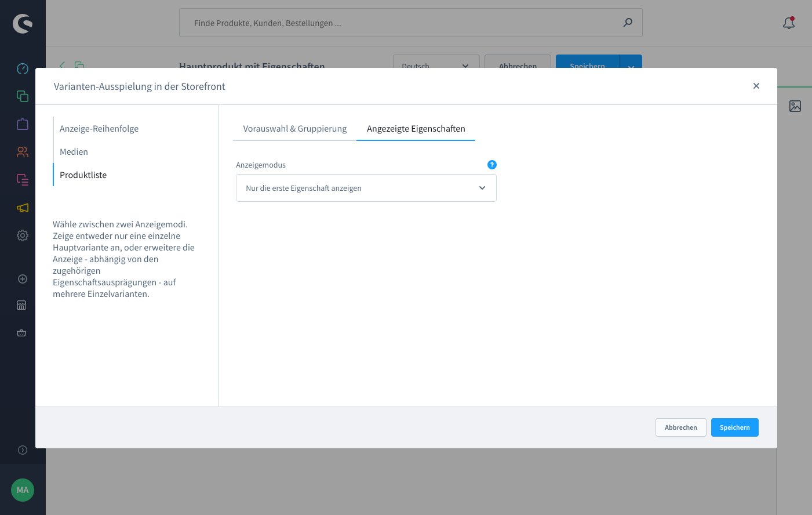Open the Dashboard icon in sidebar

23,68
